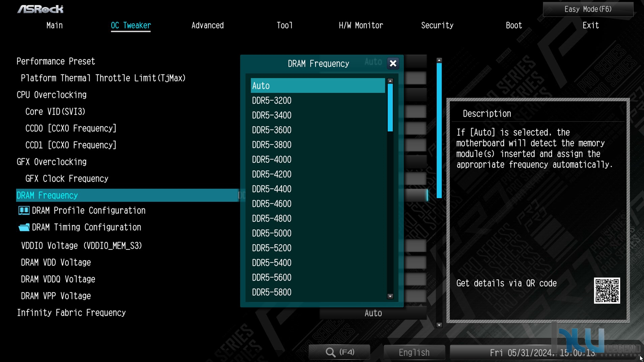
Task: Open the Tool tab
Action: click(x=285, y=26)
